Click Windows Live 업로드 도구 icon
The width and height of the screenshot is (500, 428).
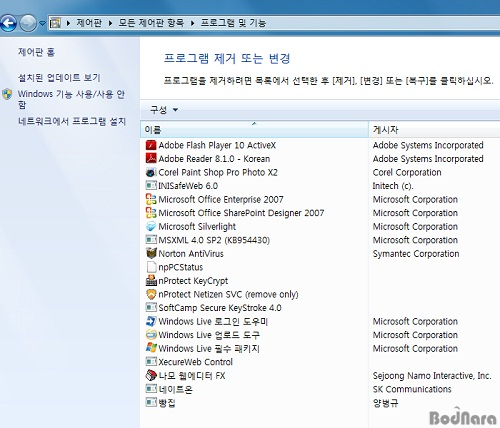151,335
